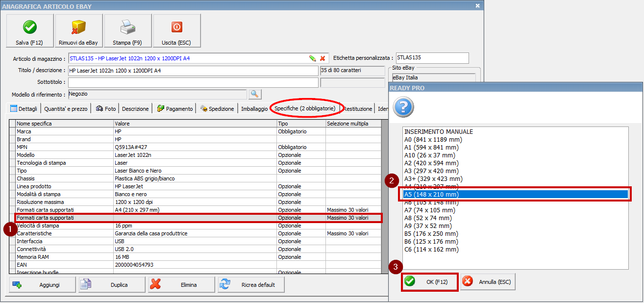Select INSERIMENTO MANUALE in the list
The height and width of the screenshot is (303, 644).
[x=515, y=132]
